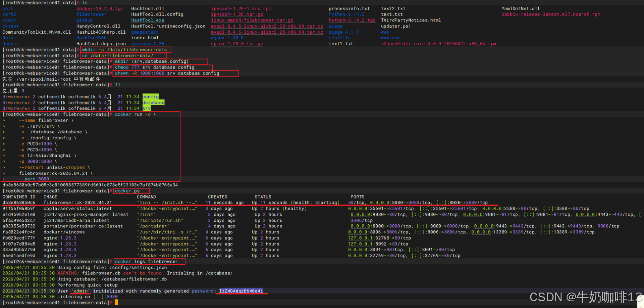The width and height of the screenshot is (644, 308).
Task: Click the 'admin' user name in logs
Action: pos(80,291)
